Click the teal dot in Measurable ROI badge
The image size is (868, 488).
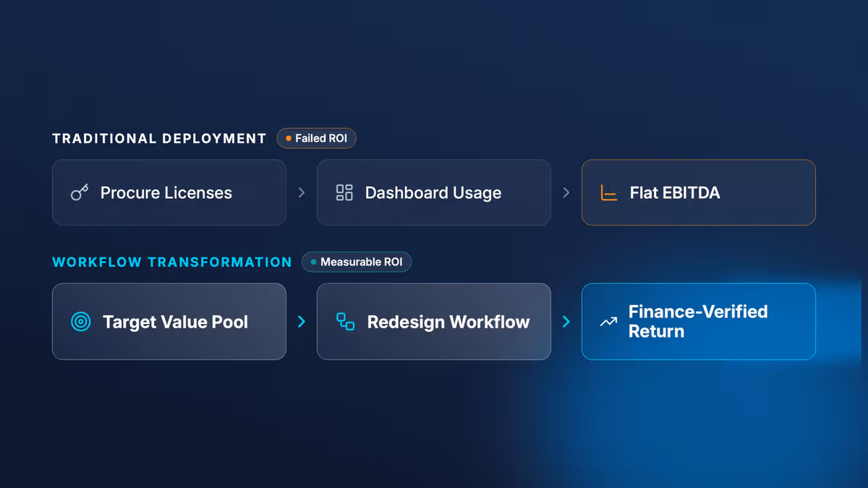click(313, 262)
